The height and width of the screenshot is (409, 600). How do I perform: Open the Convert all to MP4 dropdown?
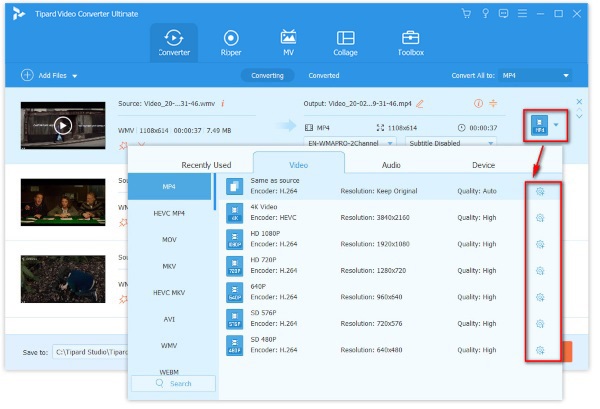click(x=536, y=75)
